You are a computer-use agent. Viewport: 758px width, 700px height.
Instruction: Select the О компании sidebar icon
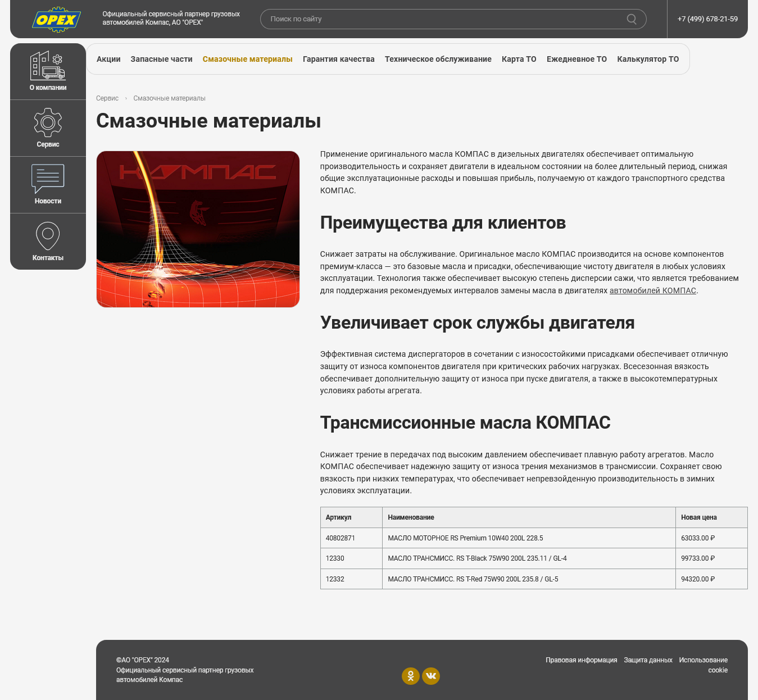click(x=48, y=67)
